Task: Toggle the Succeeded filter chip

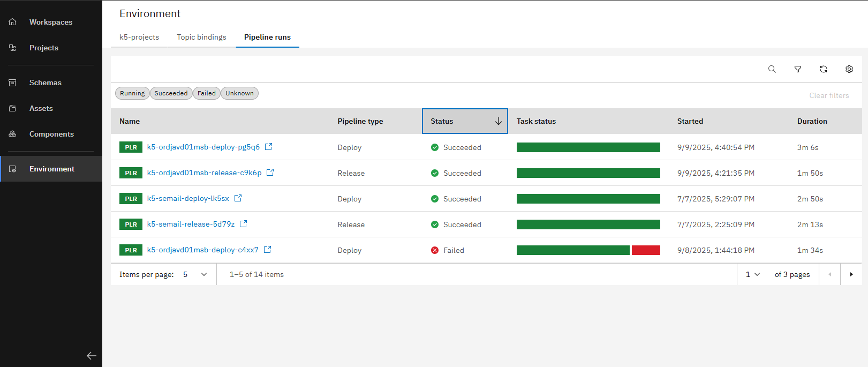Action: tap(171, 93)
